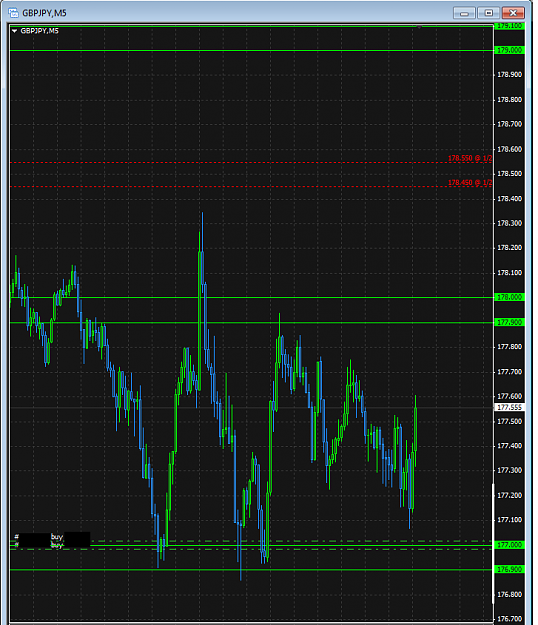Select the red 178.450 @ 1/2 order label
The height and width of the screenshot is (625, 538).
pyautogui.click(x=470, y=183)
